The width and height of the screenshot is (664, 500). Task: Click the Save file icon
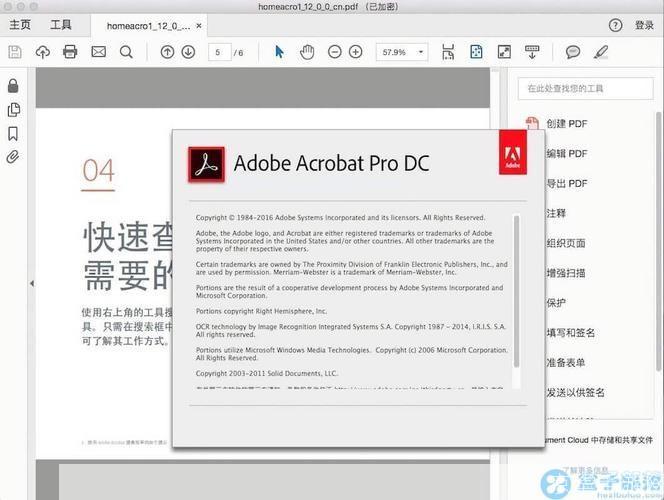(15, 52)
